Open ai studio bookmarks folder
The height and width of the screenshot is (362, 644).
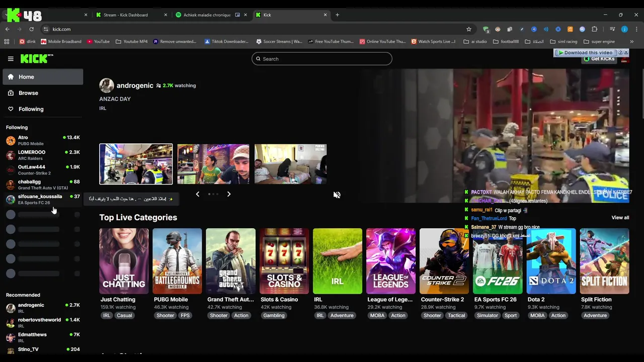coord(475,42)
